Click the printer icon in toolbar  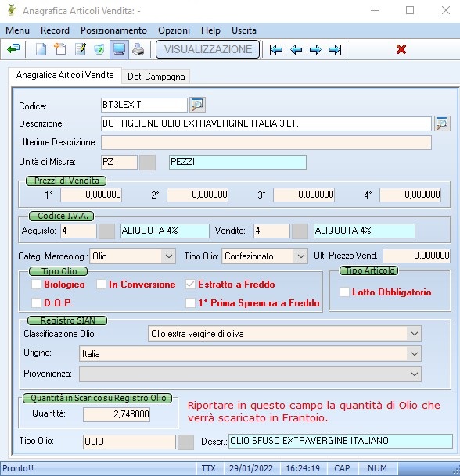[138, 49]
